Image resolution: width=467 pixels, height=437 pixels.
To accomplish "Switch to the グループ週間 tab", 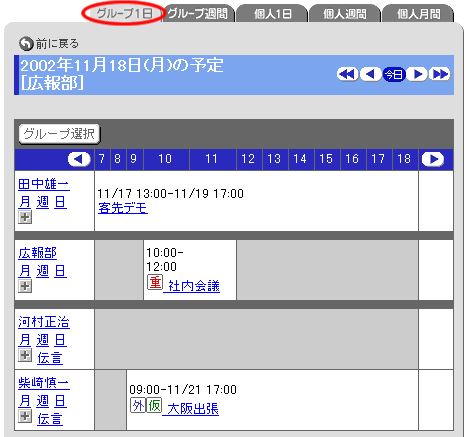I will coord(198,14).
